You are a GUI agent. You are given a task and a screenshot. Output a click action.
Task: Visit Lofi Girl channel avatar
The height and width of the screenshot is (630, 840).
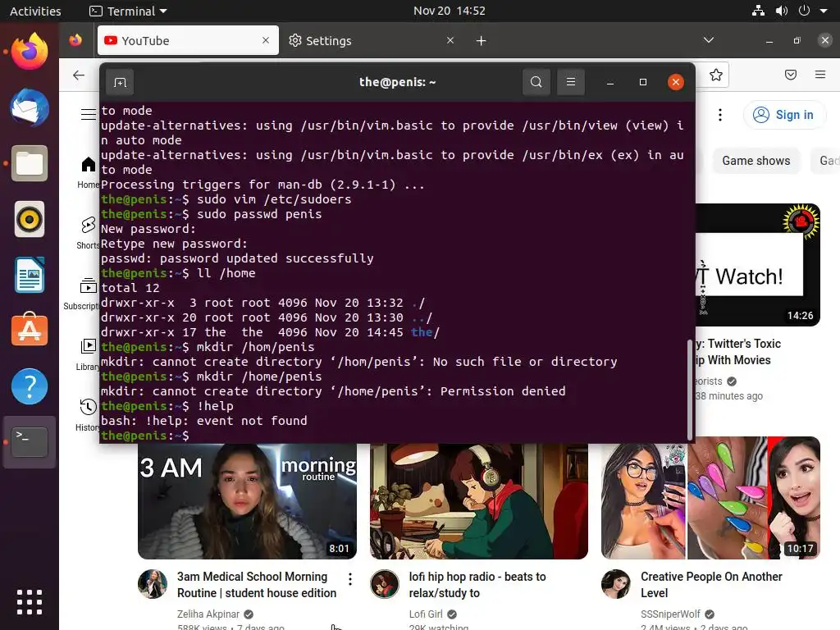[x=385, y=583]
